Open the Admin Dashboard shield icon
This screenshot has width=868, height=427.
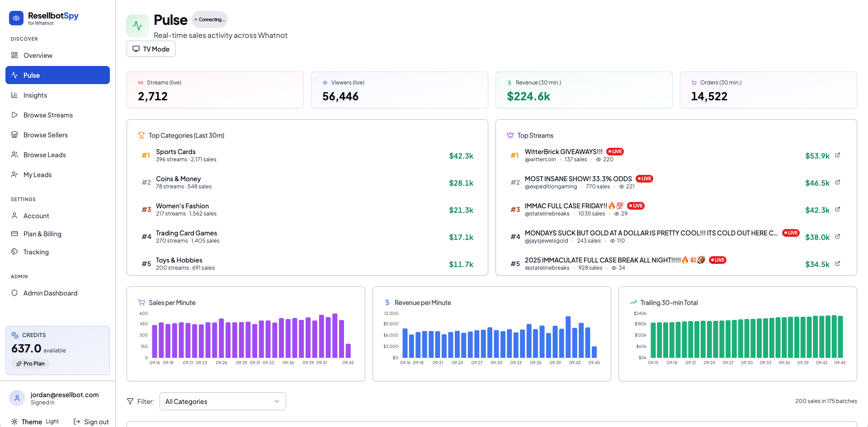click(15, 293)
